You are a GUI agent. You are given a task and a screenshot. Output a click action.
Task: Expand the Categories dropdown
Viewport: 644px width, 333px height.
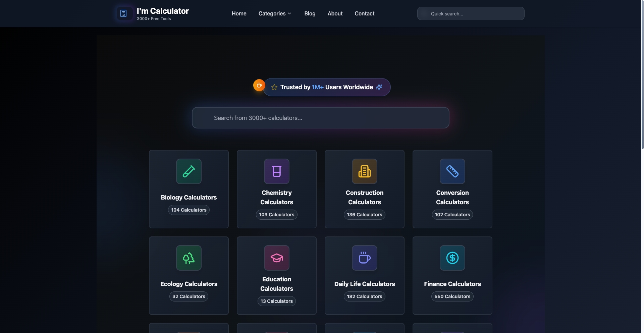click(275, 13)
